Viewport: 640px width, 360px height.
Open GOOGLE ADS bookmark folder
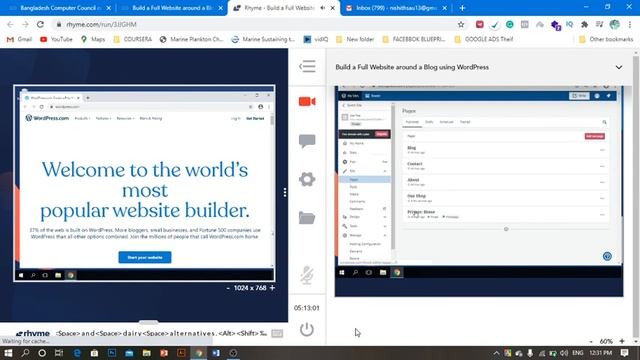(x=484, y=39)
